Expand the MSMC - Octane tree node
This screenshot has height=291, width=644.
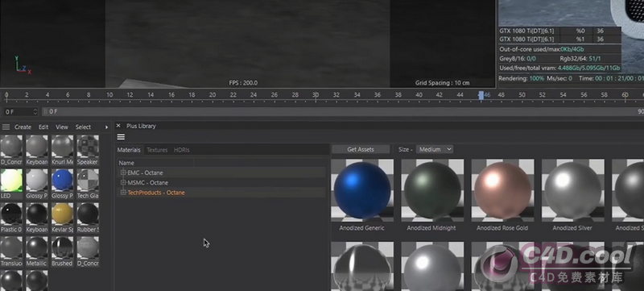click(x=123, y=182)
